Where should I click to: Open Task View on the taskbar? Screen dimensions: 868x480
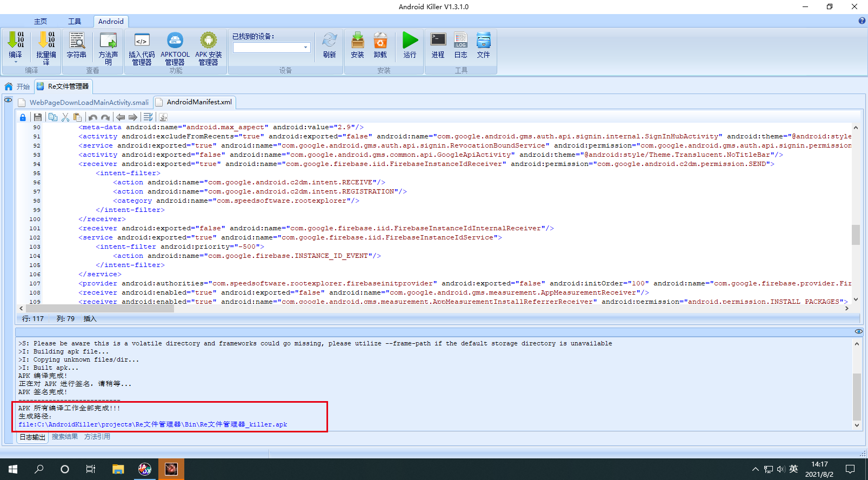tap(91, 469)
